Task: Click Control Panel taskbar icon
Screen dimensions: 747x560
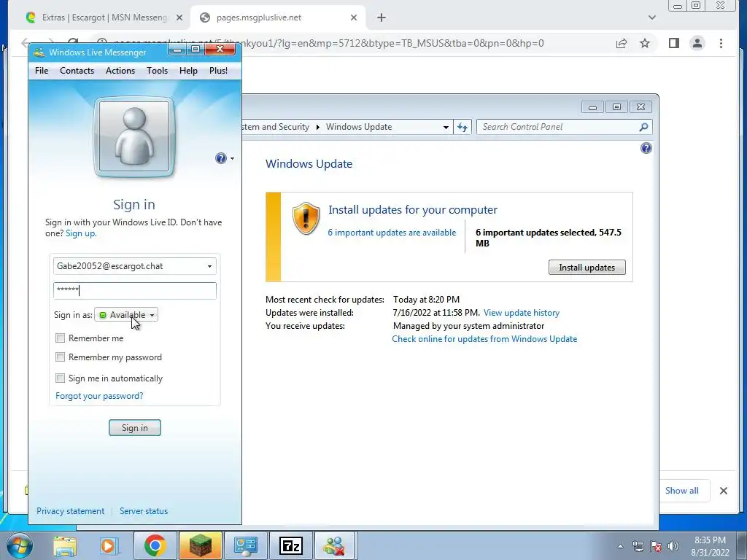Action: coord(246,545)
